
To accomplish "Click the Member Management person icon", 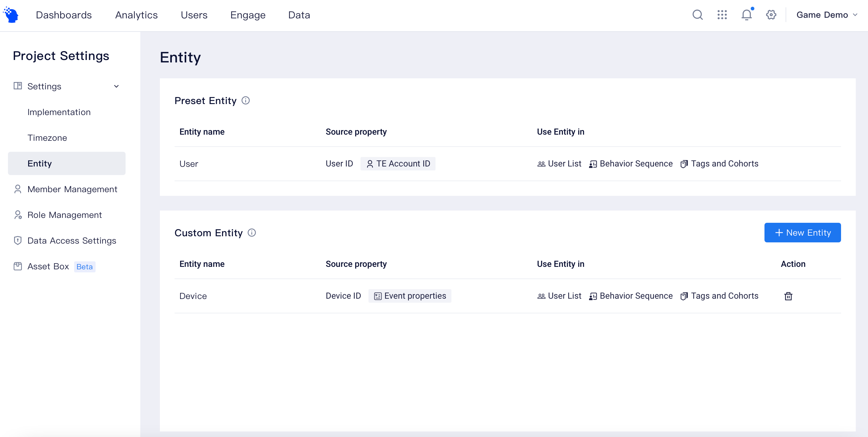I will click(17, 189).
